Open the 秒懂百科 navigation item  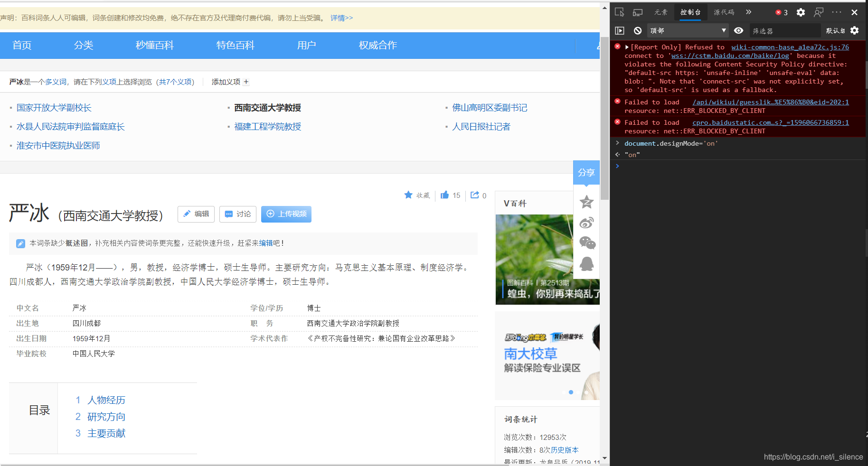[155, 45]
